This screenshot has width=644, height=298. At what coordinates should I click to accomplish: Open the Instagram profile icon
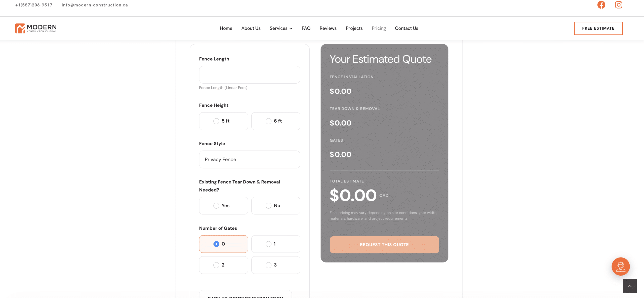coord(619,5)
